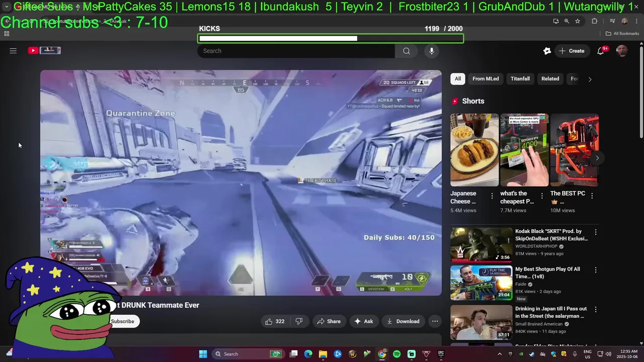
Task: Select the Titanfall filter chip
Action: [x=520, y=79]
